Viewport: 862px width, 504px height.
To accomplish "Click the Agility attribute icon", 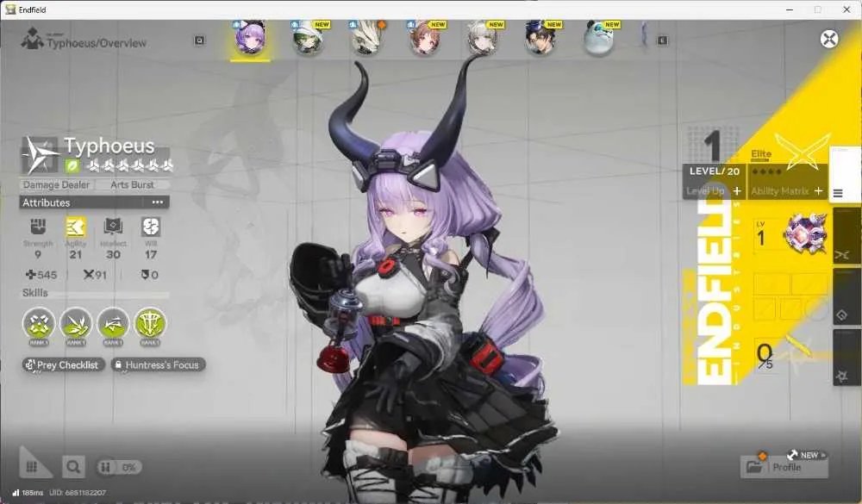I will click(75, 227).
